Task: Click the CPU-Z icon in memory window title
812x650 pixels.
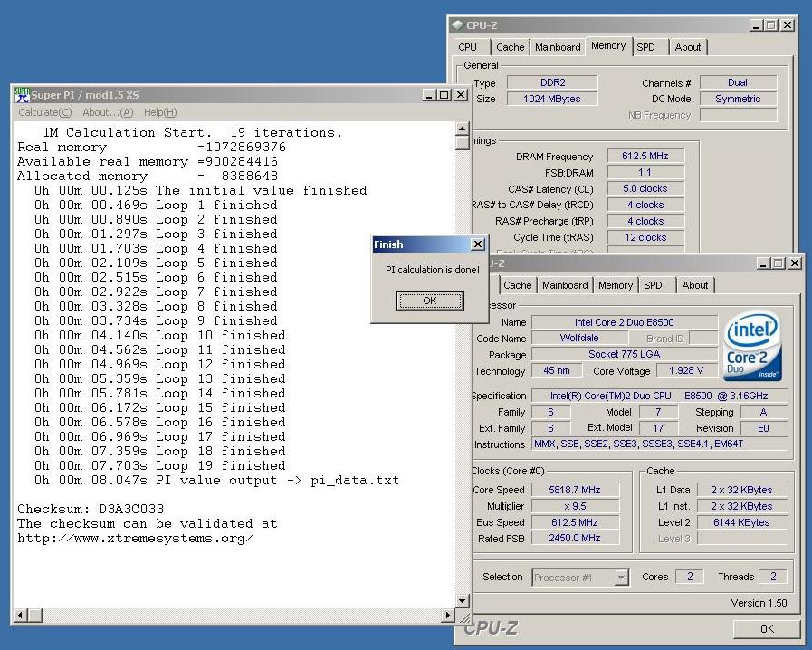Action: [457, 24]
